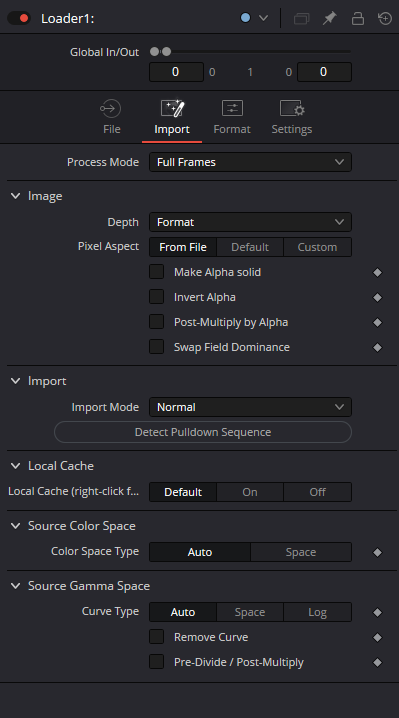Click keyframe diamond for Make Alpha solid
Viewport: 399px width, 718px height.
(377, 272)
